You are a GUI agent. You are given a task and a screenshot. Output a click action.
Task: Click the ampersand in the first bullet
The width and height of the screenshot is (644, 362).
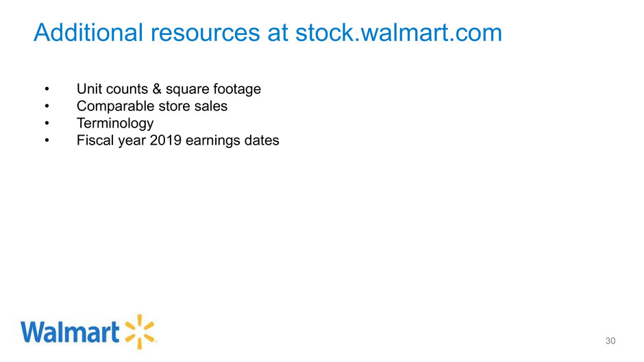(x=157, y=88)
